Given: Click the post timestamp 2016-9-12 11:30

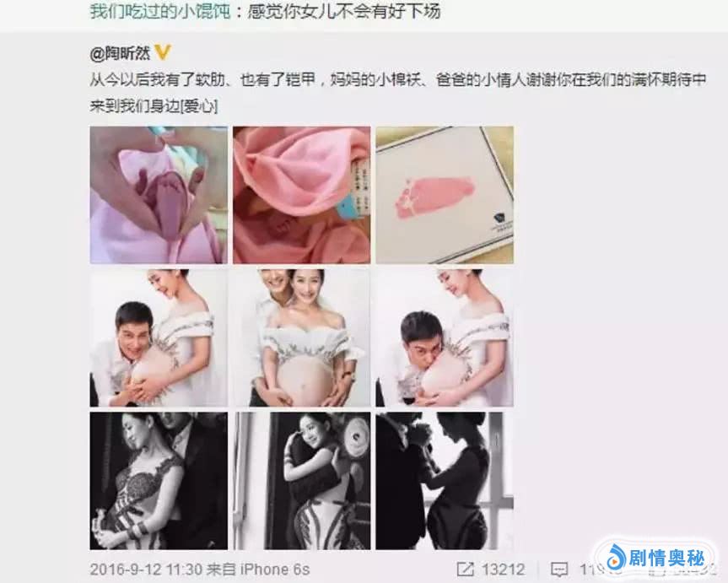Looking at the screenshot, I should tap(146, 570).
